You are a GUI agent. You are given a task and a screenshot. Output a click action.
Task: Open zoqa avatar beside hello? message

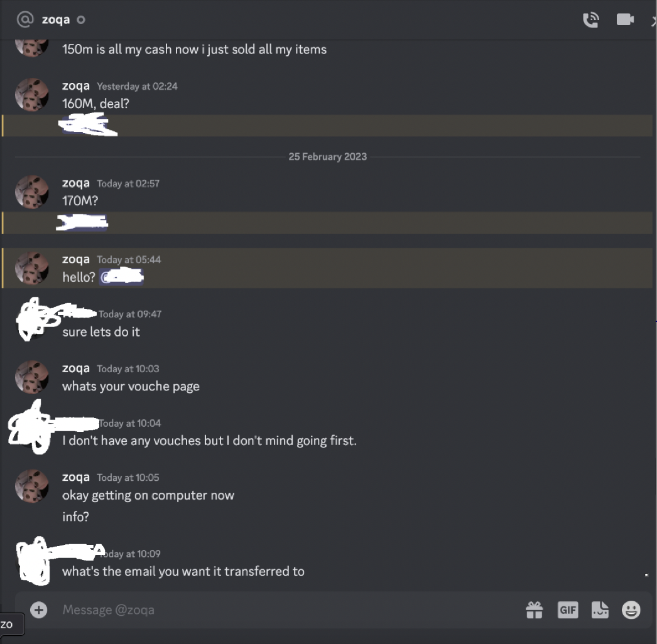pos(32,269)
